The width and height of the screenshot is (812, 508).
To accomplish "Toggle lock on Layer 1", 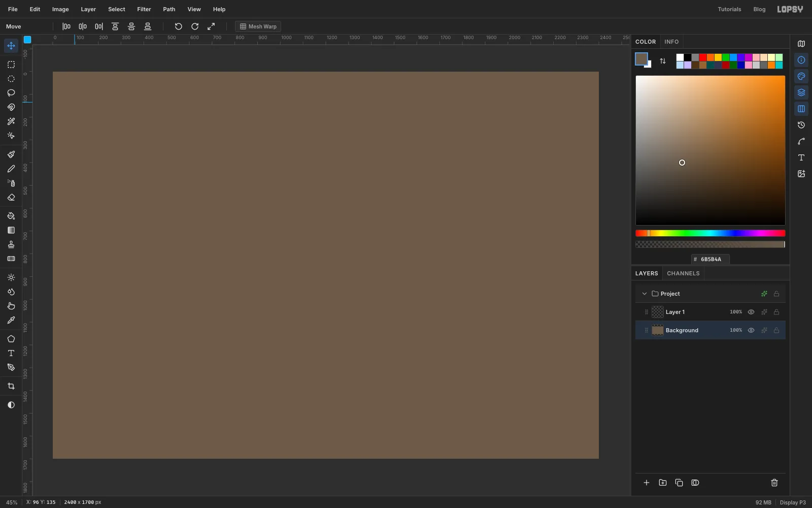I will click(x=776, y=312).
